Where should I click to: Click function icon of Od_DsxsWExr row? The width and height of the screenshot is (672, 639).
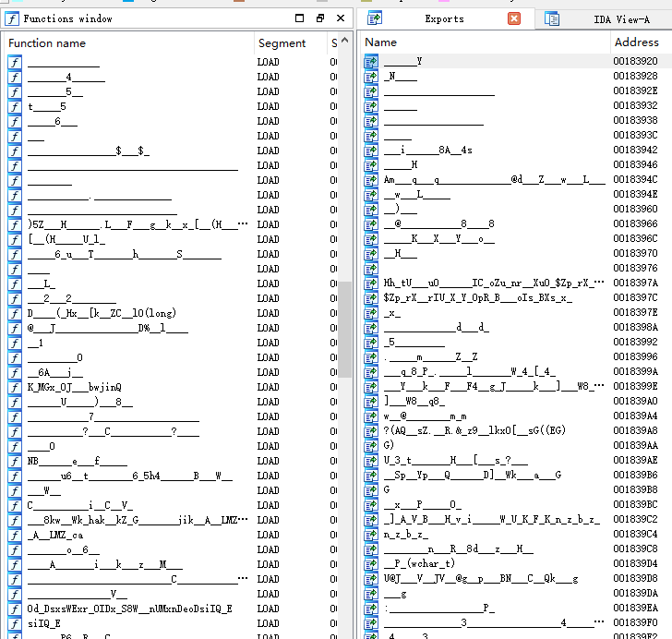pyautogui.click(x=15, y=609)
